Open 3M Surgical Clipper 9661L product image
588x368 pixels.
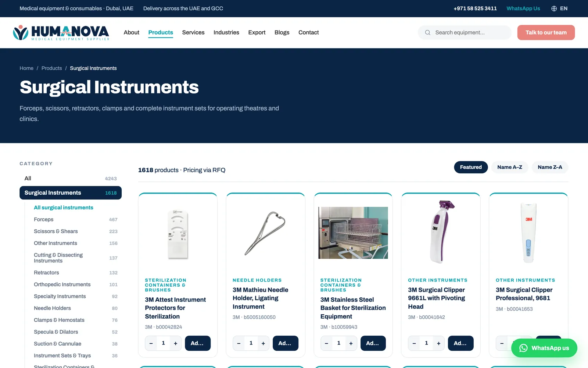[x=441, y=233]
